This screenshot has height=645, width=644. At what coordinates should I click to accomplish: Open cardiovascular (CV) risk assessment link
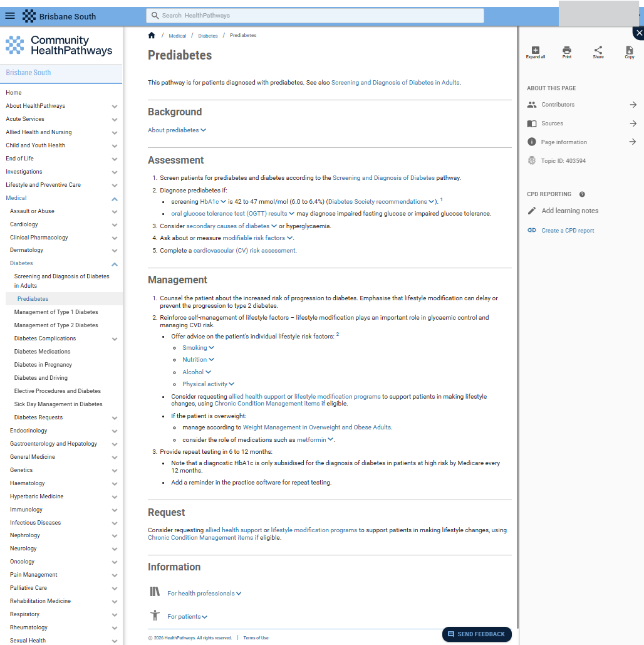(x=244, y=251)
